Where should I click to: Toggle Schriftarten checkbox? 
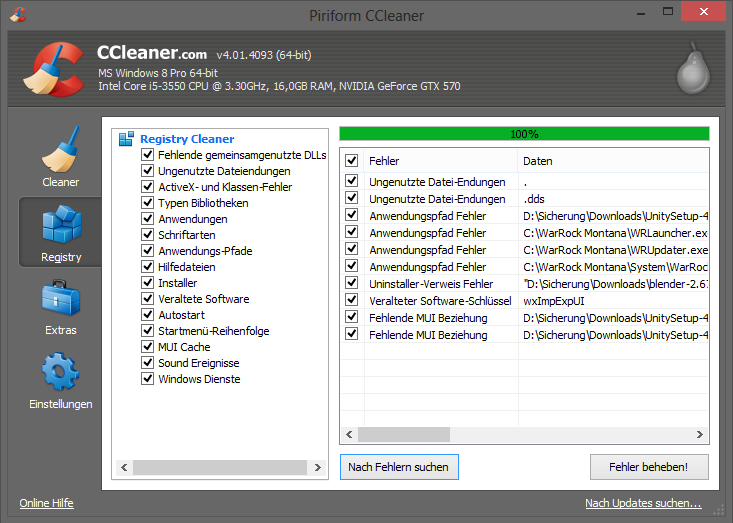click(x=147, y=235)
